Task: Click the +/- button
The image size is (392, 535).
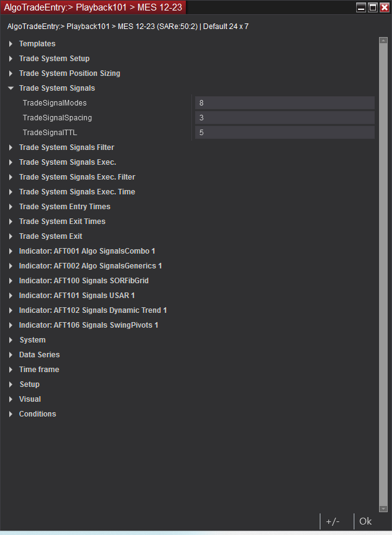Action: pos(333,521)
